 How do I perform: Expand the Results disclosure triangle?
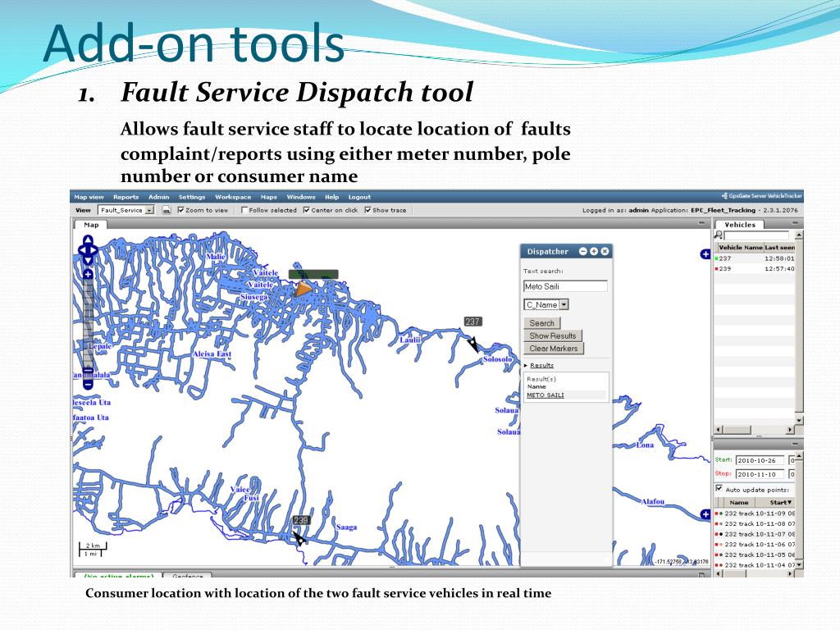tap(526, 365)
